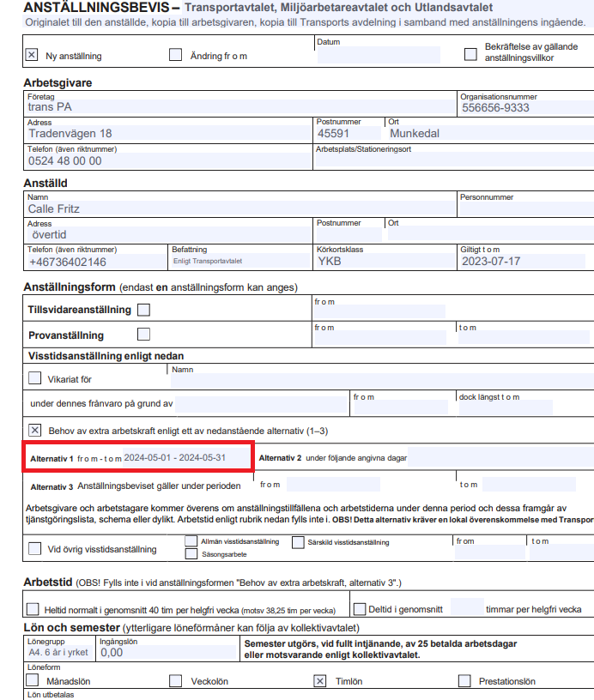Click employer phone field 0524 48 00 00
594x700 pixels.
pos(169,160)
